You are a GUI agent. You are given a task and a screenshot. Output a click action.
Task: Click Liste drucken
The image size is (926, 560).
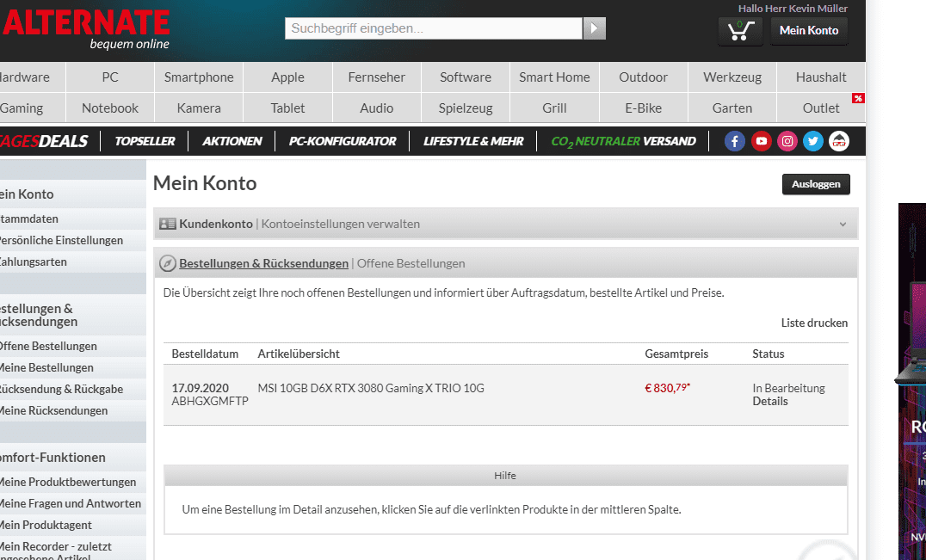[814, 323]
